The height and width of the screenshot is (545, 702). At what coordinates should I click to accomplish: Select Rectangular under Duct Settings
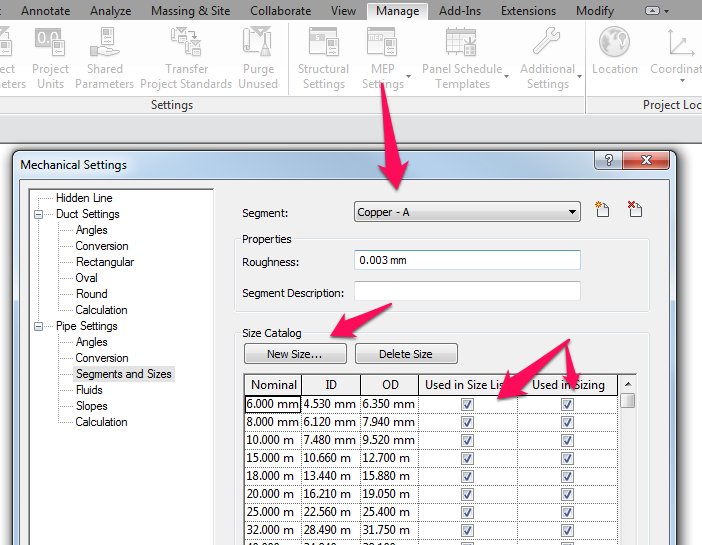point(105,262)
